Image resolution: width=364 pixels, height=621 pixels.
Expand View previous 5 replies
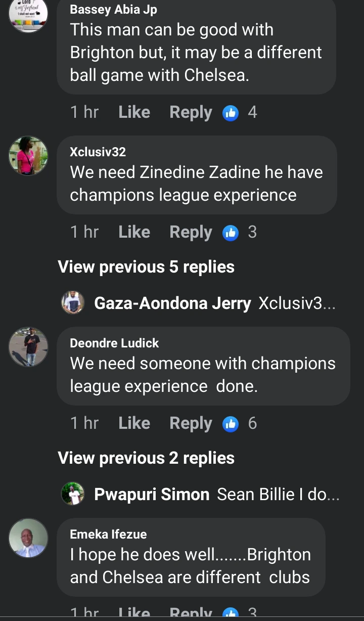146,267
